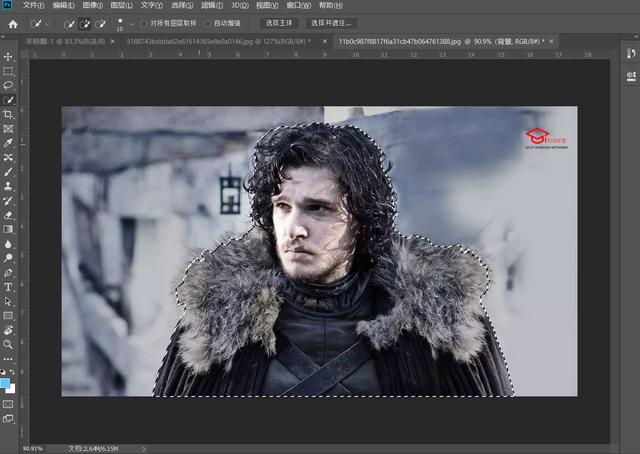
Task: Click the 90.91% zoom level field
Action: (x=32, y=449)
